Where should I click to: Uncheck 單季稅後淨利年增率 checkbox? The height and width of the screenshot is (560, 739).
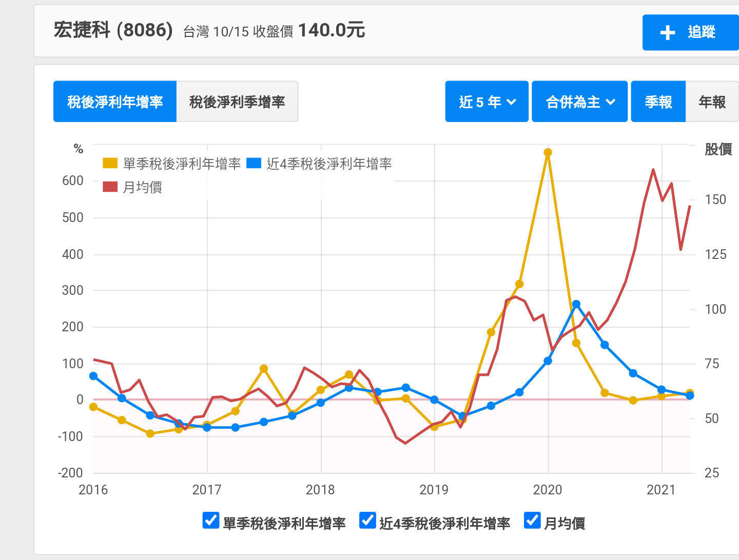(x=211, y=521)
